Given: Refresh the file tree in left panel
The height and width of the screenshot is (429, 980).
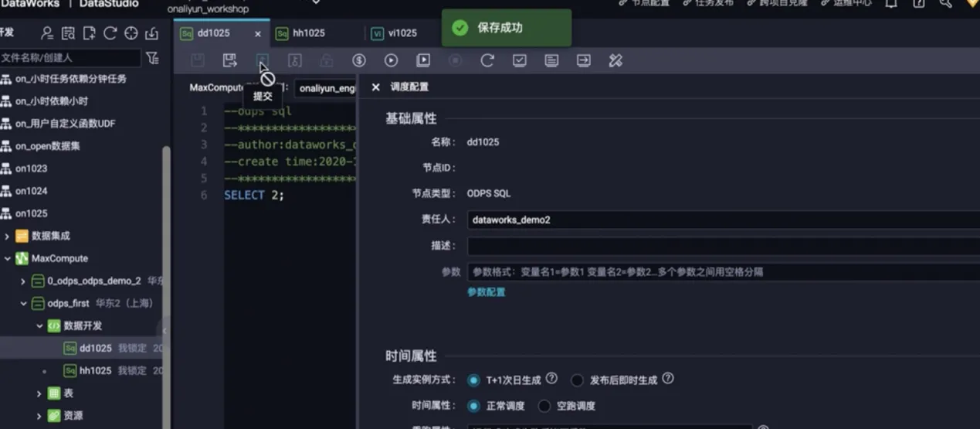Looking at the screenshot, I should pyautogui.click(x=110, y=33).
